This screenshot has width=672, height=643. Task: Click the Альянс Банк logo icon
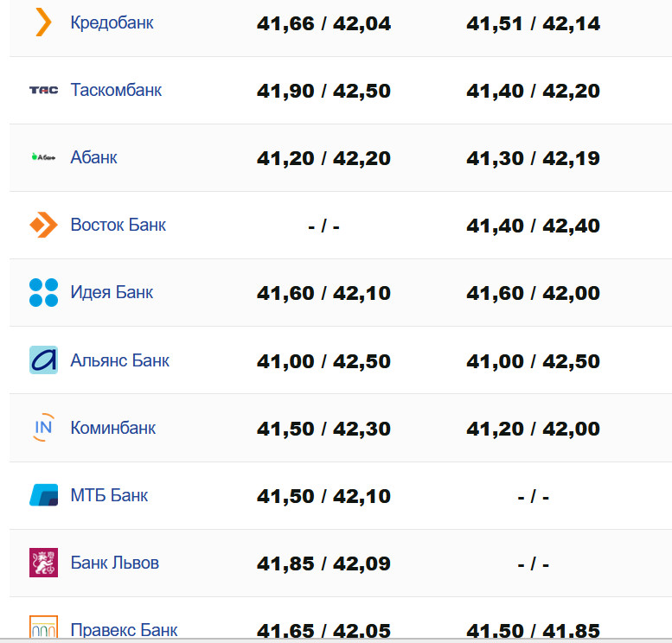43,360
